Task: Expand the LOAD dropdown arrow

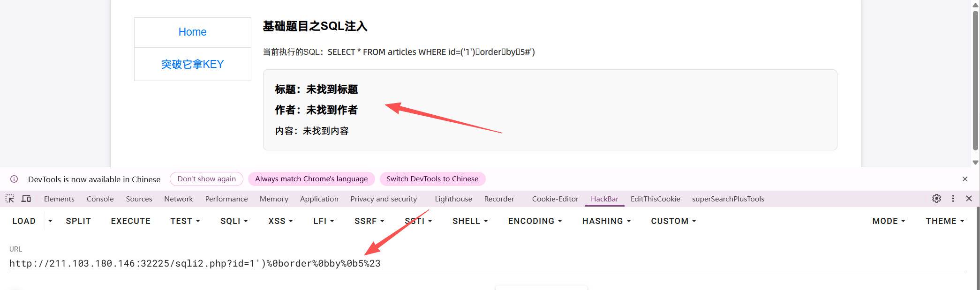Action: tap(50, 221)
